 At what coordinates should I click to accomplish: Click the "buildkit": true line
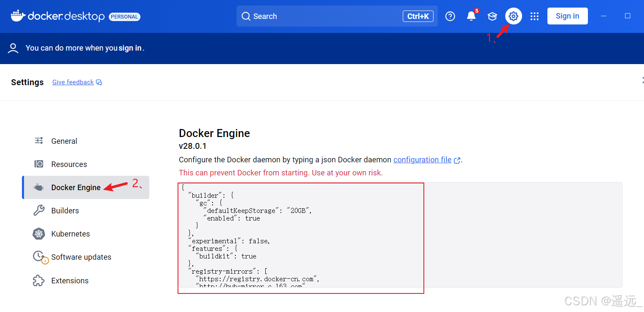coord(226,256)
